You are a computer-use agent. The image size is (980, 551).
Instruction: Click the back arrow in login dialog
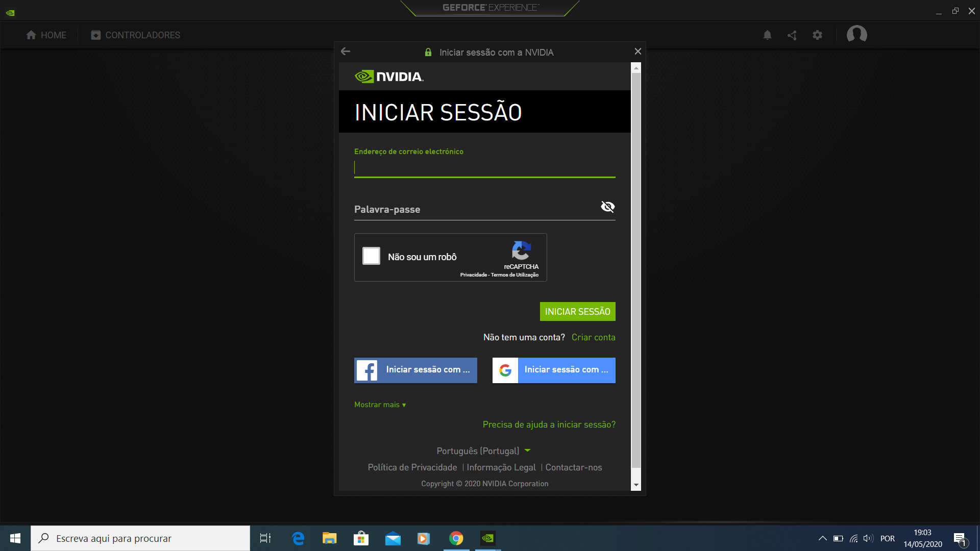[346, 52]
